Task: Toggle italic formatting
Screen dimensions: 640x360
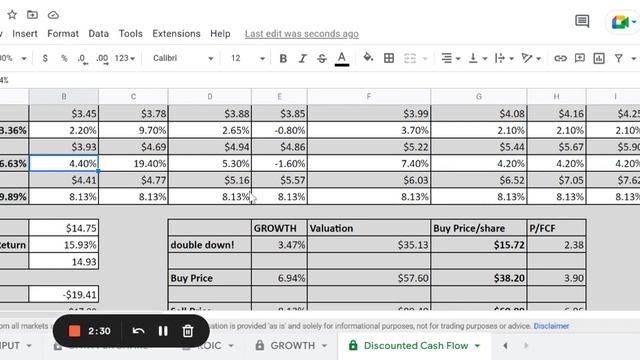Action: (302, 58)
